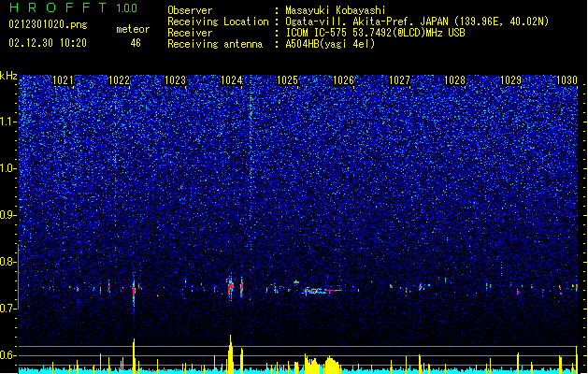
Task: Click the Receiving antenna label
Action: (215, 44)
